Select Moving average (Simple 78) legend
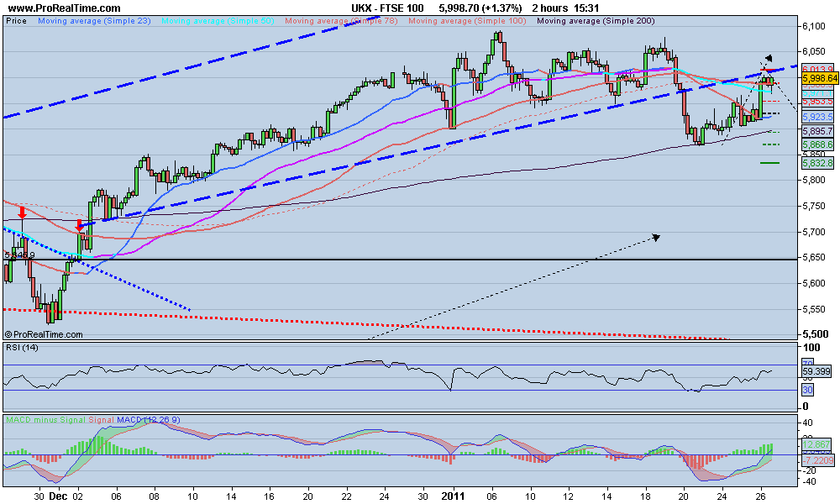The width and height of the screenshot is (840, 504). pos(341,21)
